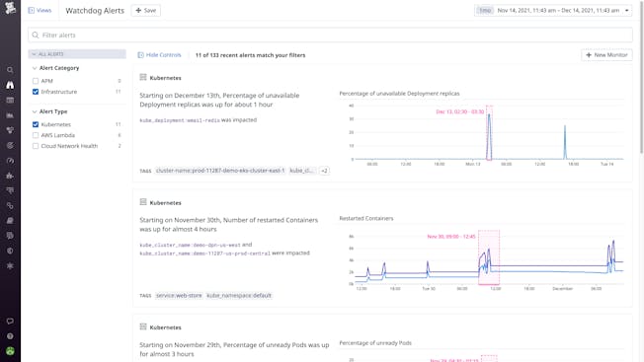Click the date range text Nov 14 - Dec 14
644x362 pixels.
pyautogui.click(x=558, y=10)
